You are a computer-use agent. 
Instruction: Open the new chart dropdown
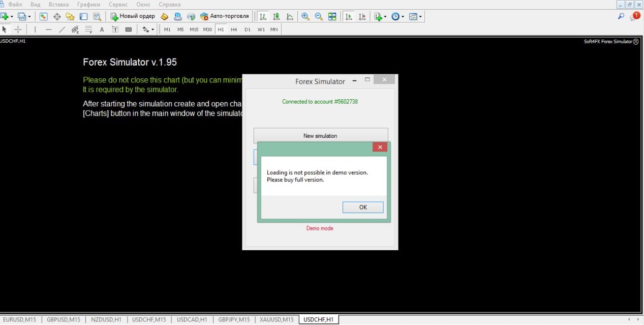pyautogui.click(x=12, y=16)
